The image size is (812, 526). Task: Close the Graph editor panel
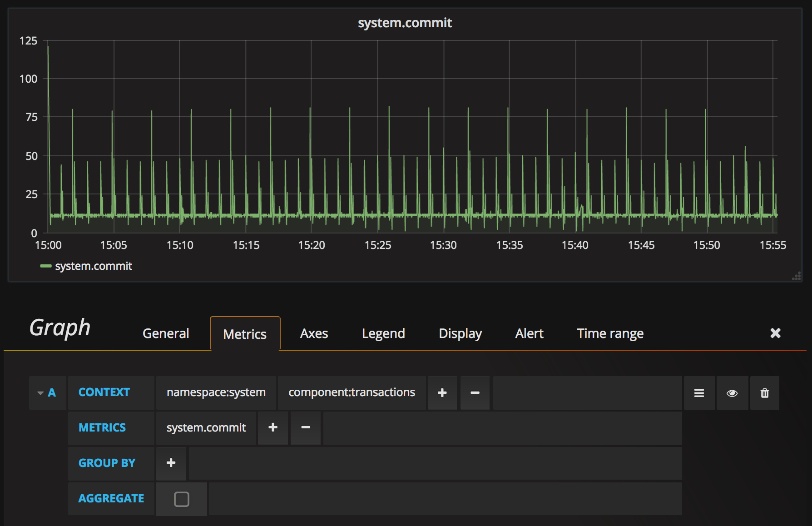coord(776,333)
